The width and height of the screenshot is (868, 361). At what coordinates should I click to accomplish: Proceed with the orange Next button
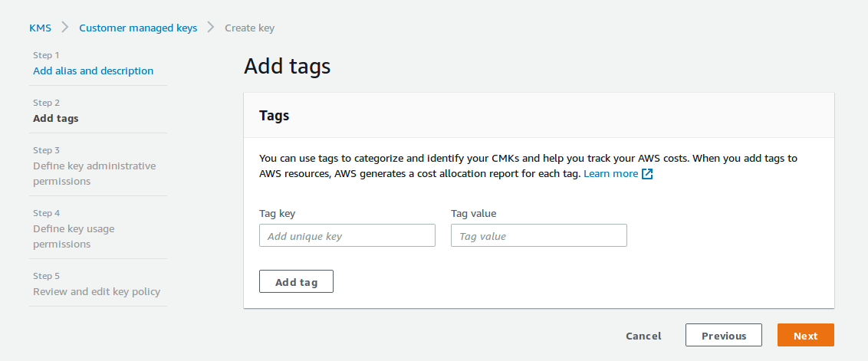805,336
